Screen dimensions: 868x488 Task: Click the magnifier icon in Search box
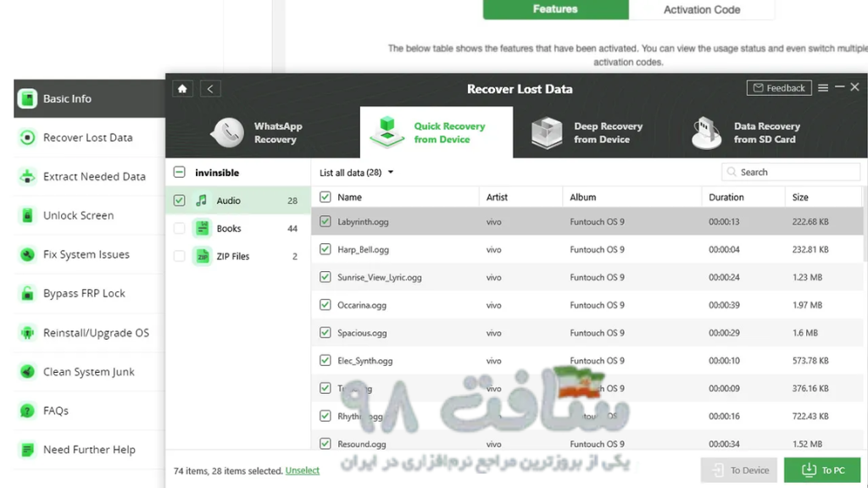[x=732, y=172]
